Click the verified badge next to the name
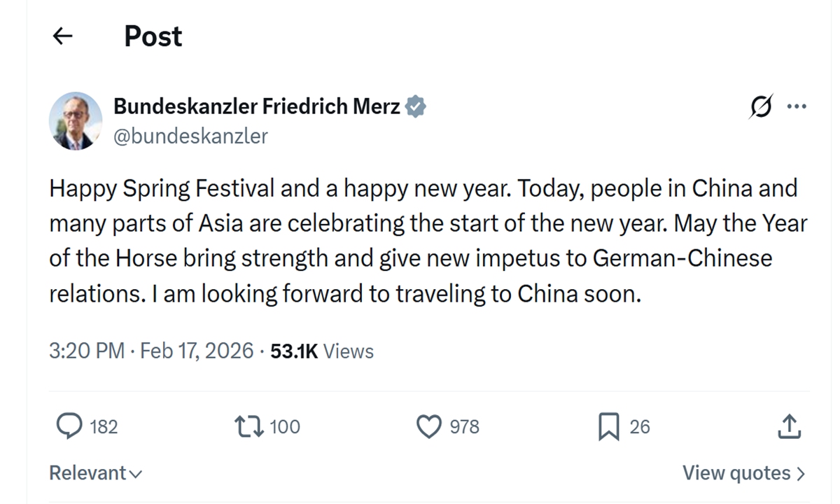 (x=416, y=106)
